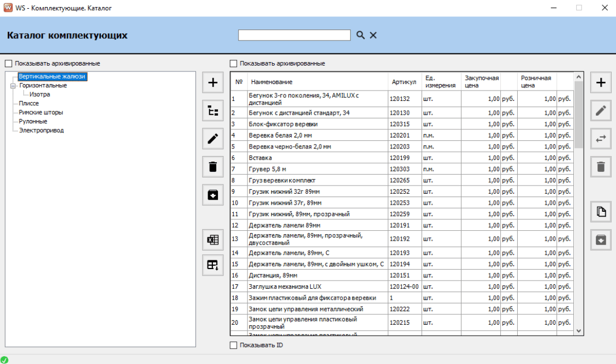Image resolution: width=616 pixels, height=364 pixels.
Task: Delete the category with the left trash icon
Action: pos(213,166)
